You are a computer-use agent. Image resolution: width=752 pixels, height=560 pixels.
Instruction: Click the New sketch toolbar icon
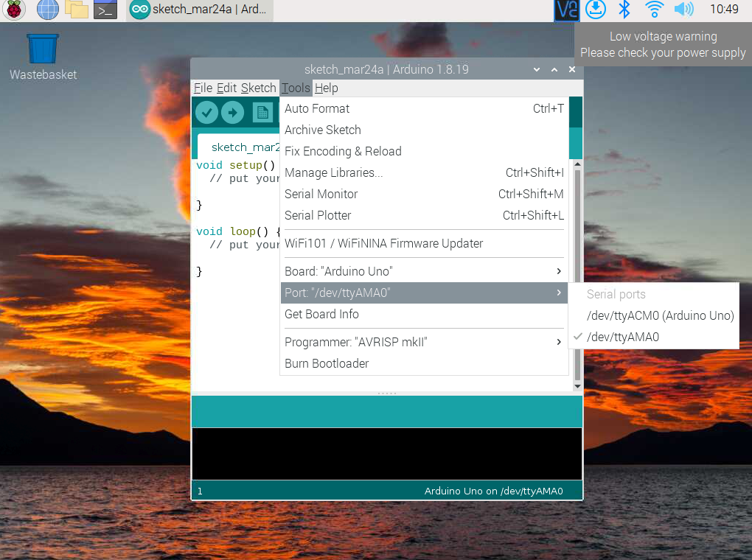(262, 113)
